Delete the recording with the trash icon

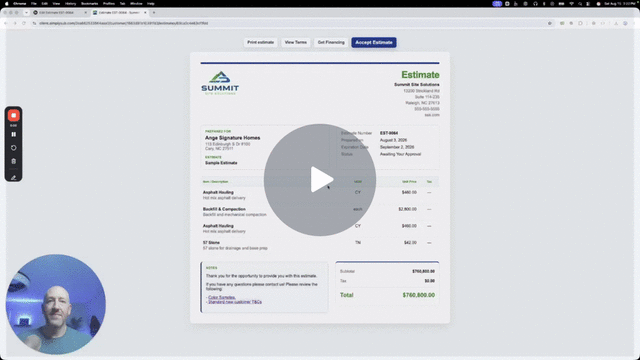(13, 161)
